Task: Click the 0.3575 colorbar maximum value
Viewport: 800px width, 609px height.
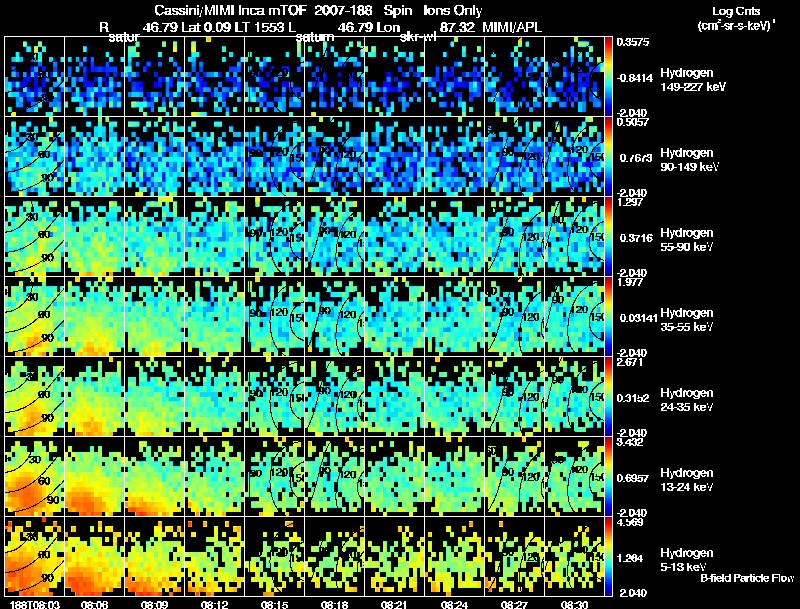Action: [633, 42]
